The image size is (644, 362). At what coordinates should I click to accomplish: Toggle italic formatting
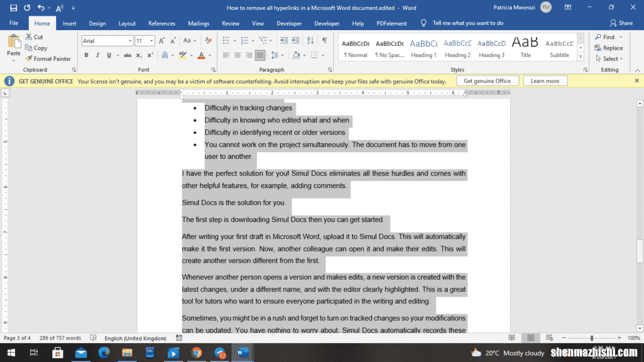click(x=97, y=55)
